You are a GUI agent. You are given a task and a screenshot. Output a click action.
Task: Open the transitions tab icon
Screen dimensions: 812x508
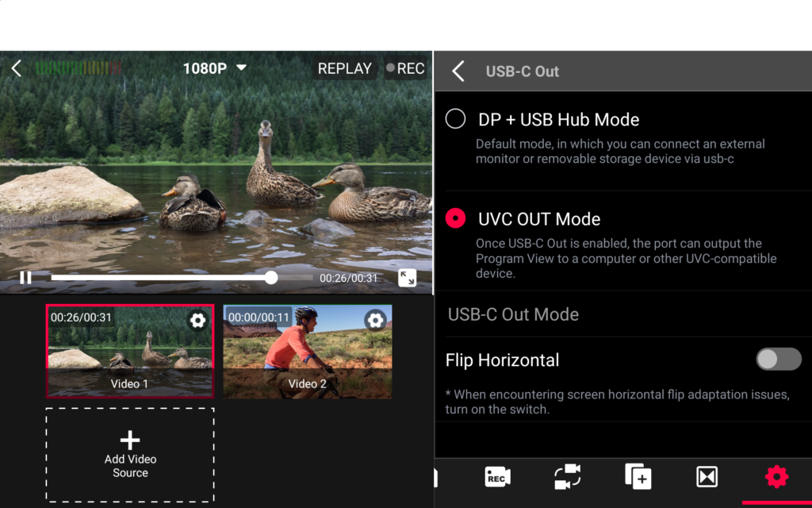(707, 477)
